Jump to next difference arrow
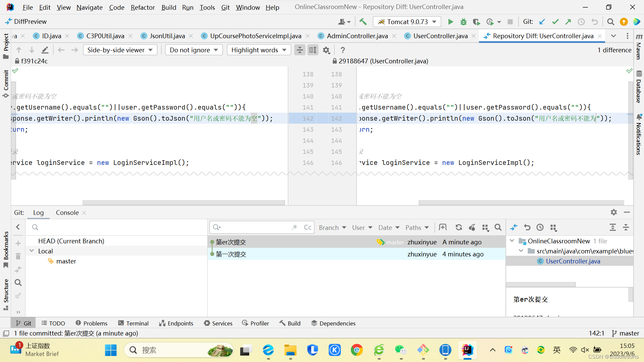 (32, 50)
